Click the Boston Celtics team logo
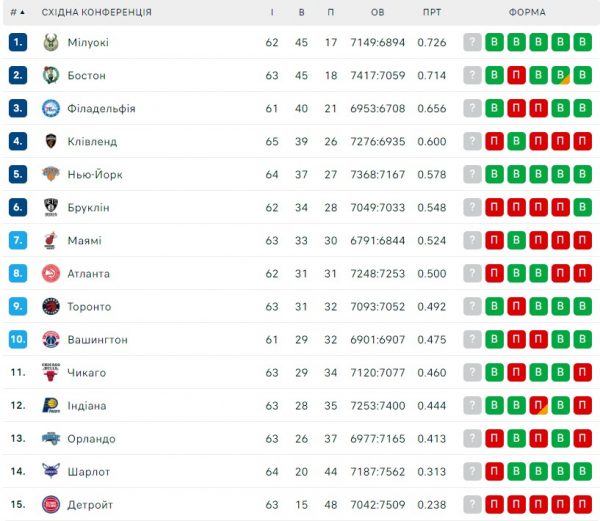 point(51,75)
